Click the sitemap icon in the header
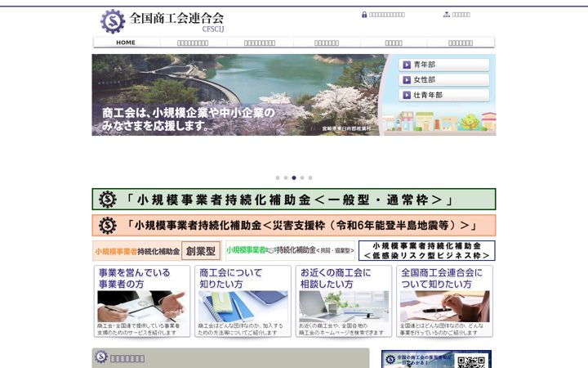588x368 pixels. click(447, 15)
